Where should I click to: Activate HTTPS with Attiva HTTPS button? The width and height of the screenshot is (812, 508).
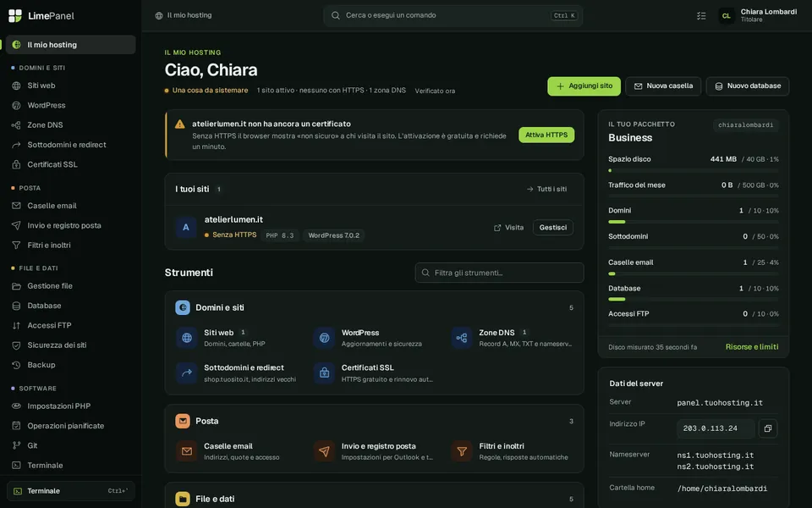546,135
